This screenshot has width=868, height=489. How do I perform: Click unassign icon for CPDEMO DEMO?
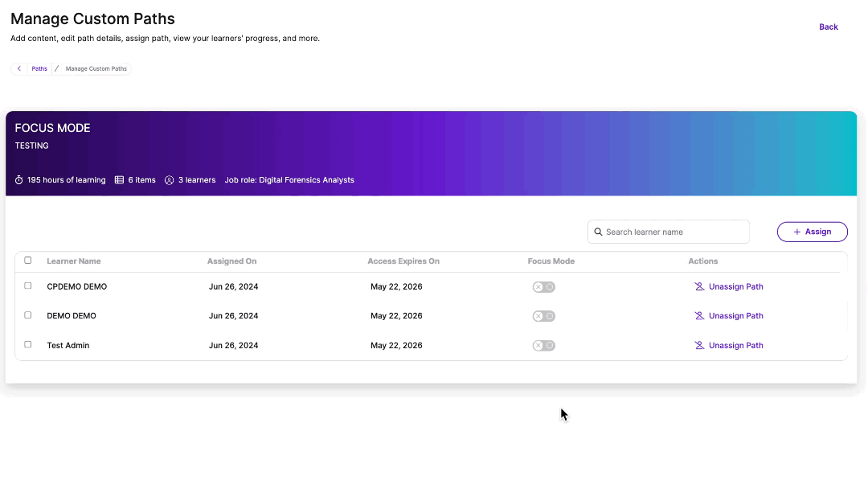pos(699,286)
